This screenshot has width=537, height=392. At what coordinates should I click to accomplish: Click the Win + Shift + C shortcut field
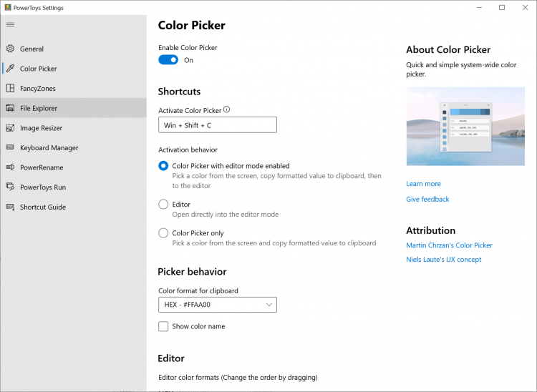tap(218, 125)
